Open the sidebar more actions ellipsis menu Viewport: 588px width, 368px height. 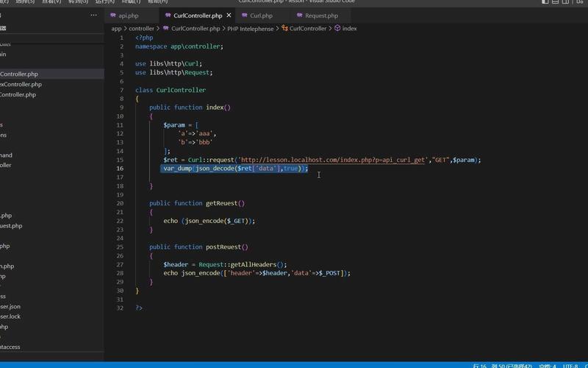click(94, 15)
